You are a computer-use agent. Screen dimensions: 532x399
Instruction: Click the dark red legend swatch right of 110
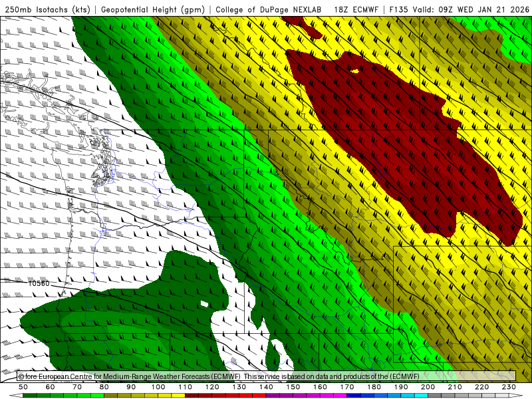pyautogui.click(x=192, y=396)
